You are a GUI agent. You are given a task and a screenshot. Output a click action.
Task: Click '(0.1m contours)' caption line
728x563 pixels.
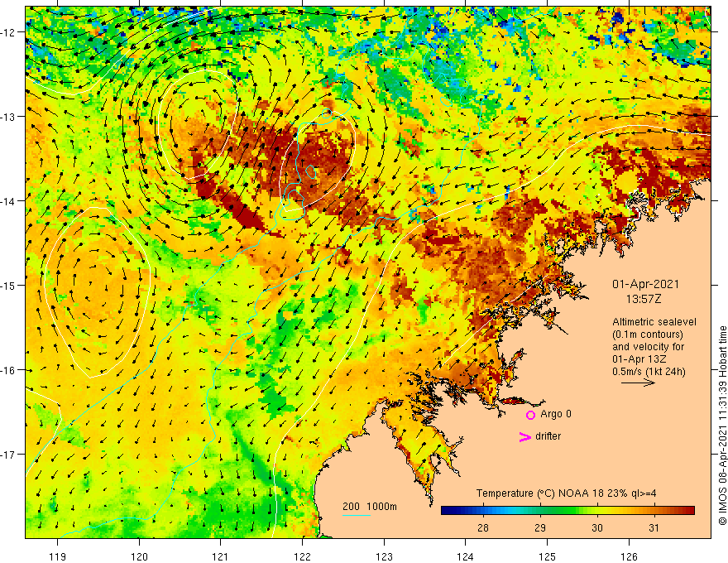pos(647,334)
